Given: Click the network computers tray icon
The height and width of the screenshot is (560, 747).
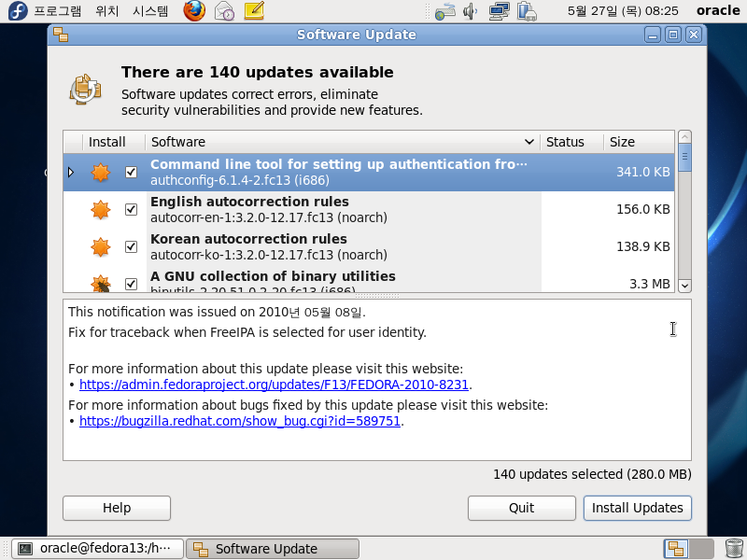Looking at the screenshot, I should point(499,11).
